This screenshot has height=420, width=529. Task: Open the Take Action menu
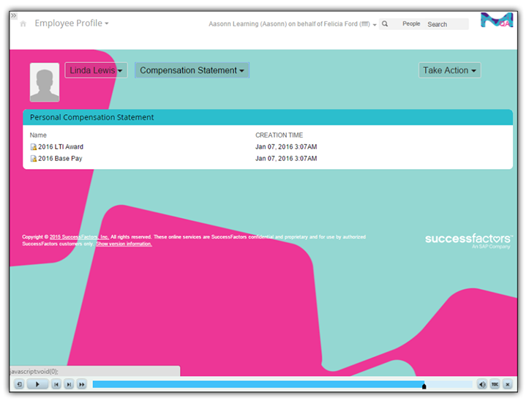click(x=449, y=70)
